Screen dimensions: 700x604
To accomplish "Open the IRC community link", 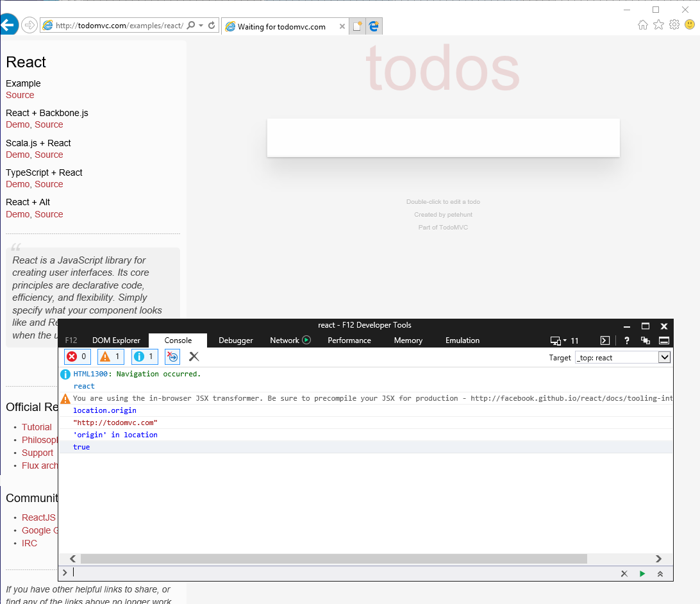I will click(x=29, y=543).
